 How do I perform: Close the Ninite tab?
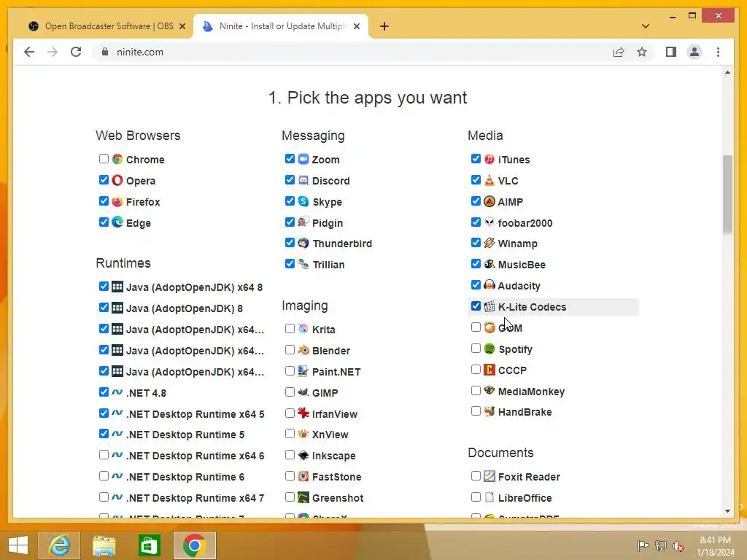pos(356,26)
